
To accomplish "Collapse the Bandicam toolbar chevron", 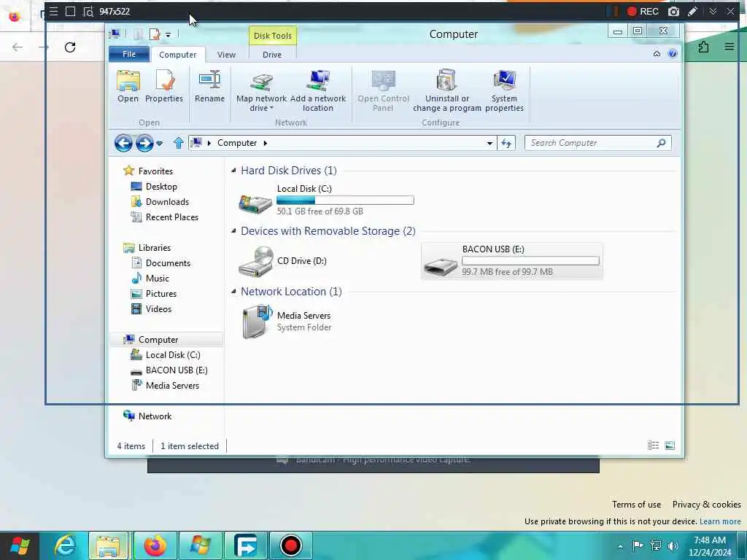I will [713, 12].
